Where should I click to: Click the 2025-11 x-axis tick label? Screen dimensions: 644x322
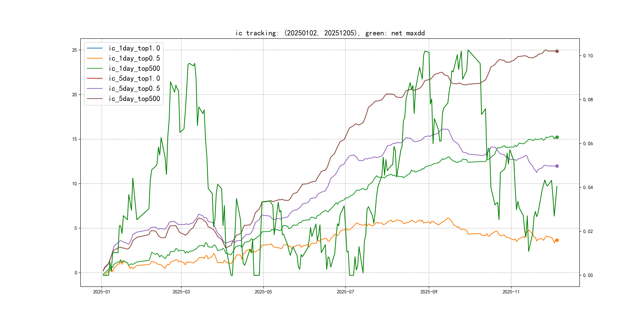click(x=511, y=292)
